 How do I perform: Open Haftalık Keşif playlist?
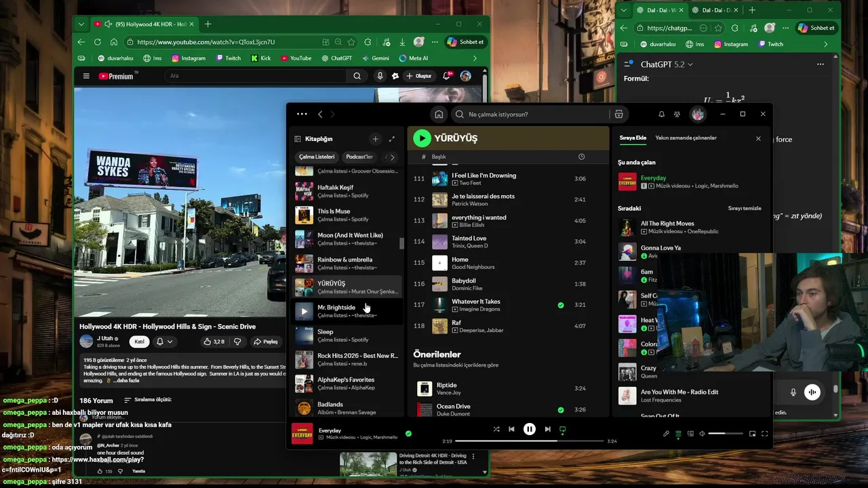347,191
